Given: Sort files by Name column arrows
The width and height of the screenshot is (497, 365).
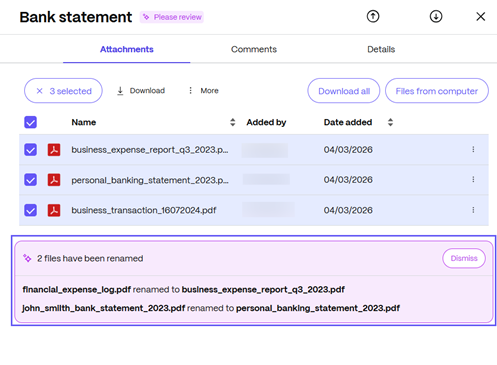Looking at the screenshot, I should 233,122.
